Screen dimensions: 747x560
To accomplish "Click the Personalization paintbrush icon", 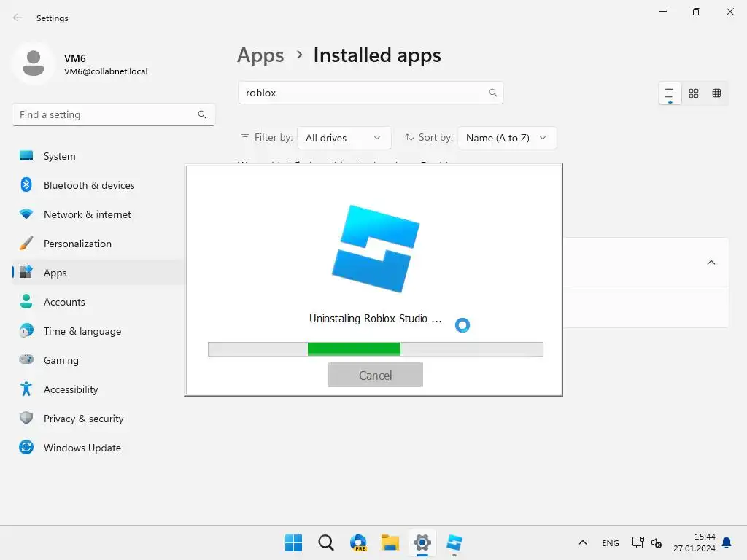I will coord(26,244).
